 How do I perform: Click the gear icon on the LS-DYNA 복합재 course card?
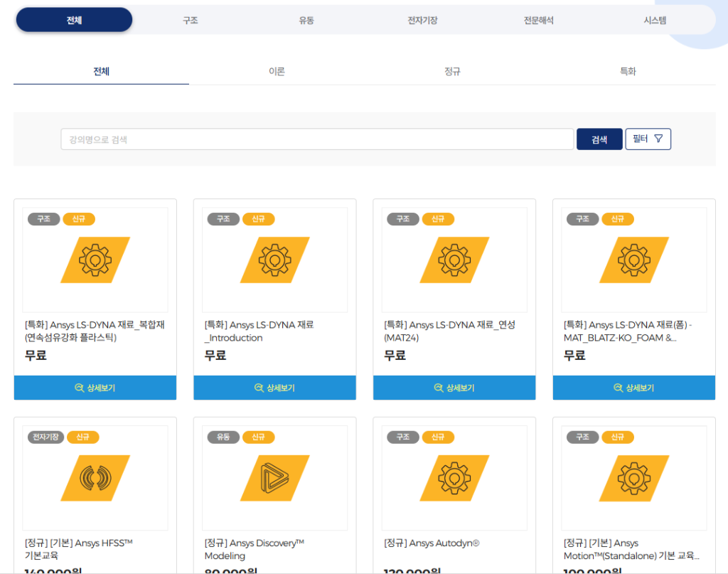tap(95, 259)
